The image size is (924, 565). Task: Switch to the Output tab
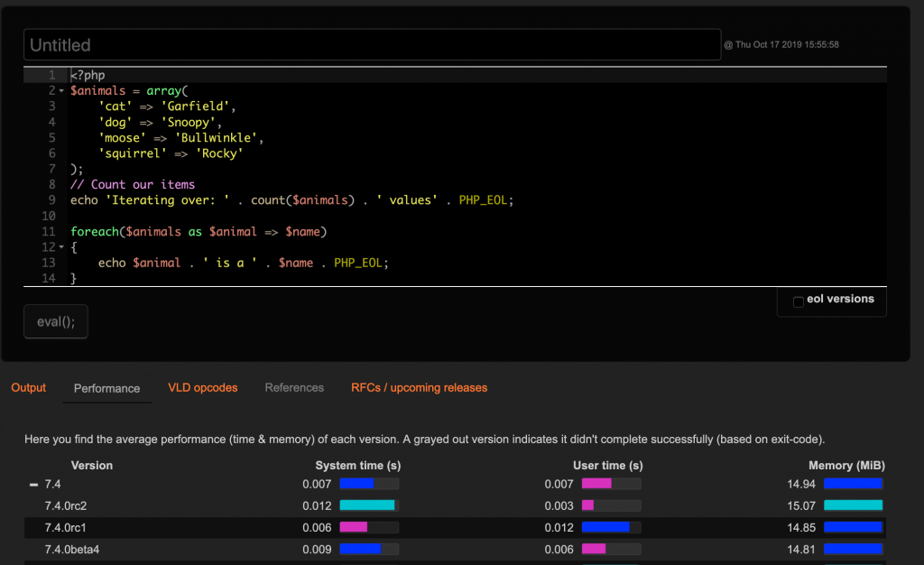[x=29, y=388]
